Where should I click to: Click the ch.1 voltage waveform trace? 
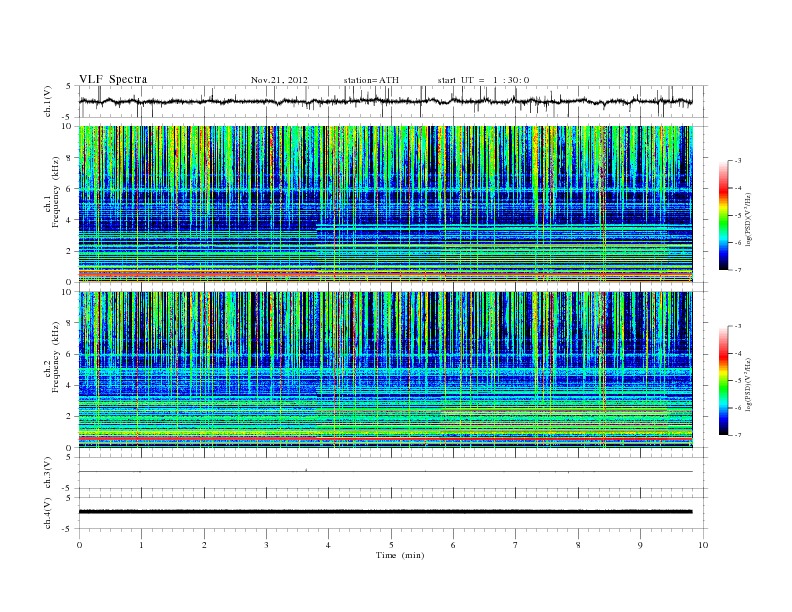pos(385,101)
